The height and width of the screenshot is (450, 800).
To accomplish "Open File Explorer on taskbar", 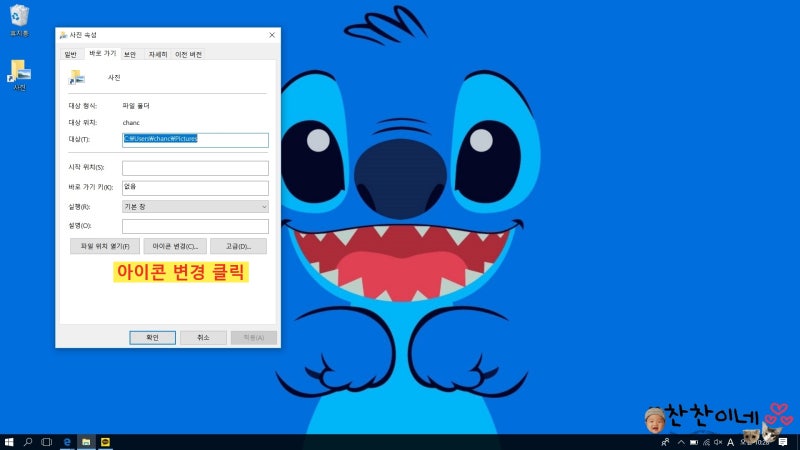I will tap(86, 442).
